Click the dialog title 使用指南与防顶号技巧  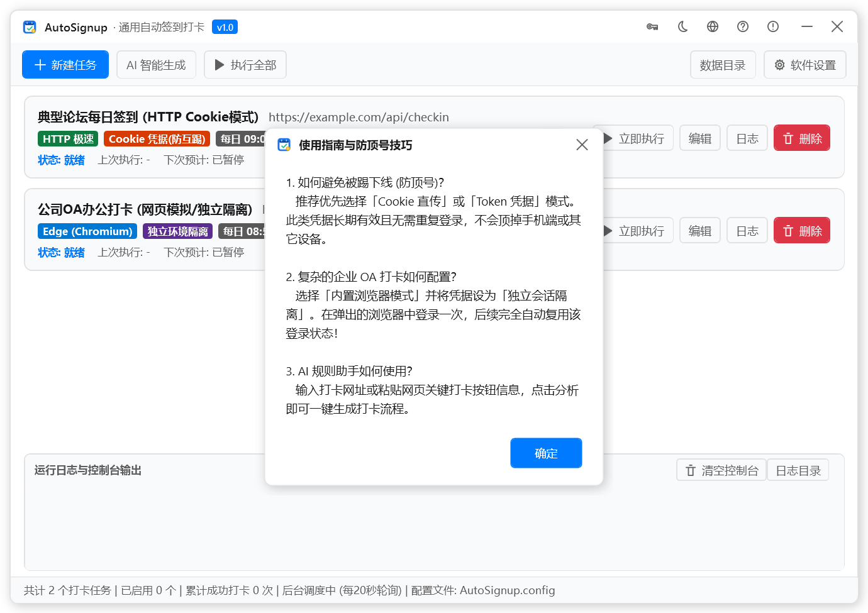coord(355,145)
